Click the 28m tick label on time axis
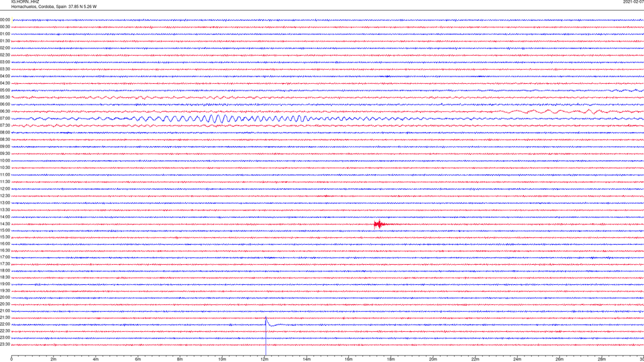This screenshot has height=362, width=644. point(602,359)
